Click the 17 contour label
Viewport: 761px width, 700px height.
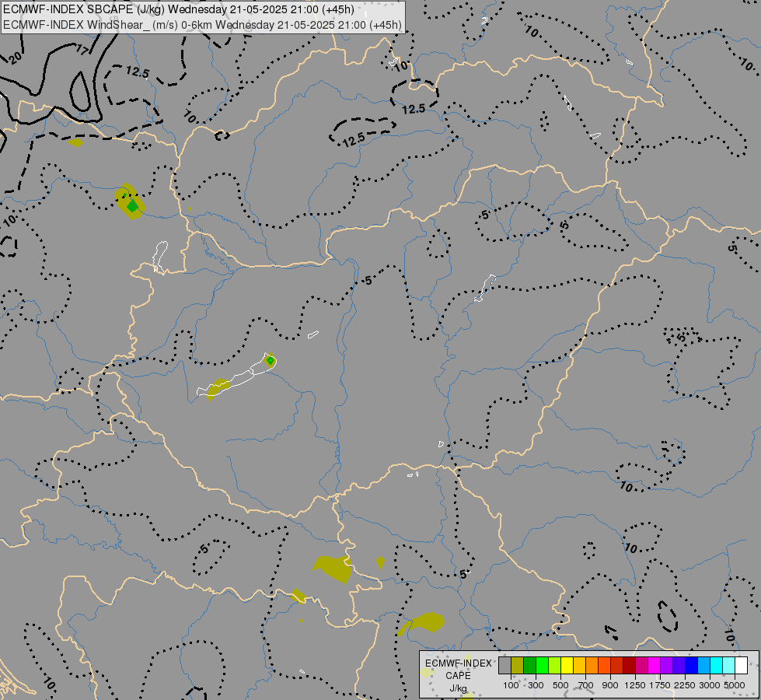point(82,49)
